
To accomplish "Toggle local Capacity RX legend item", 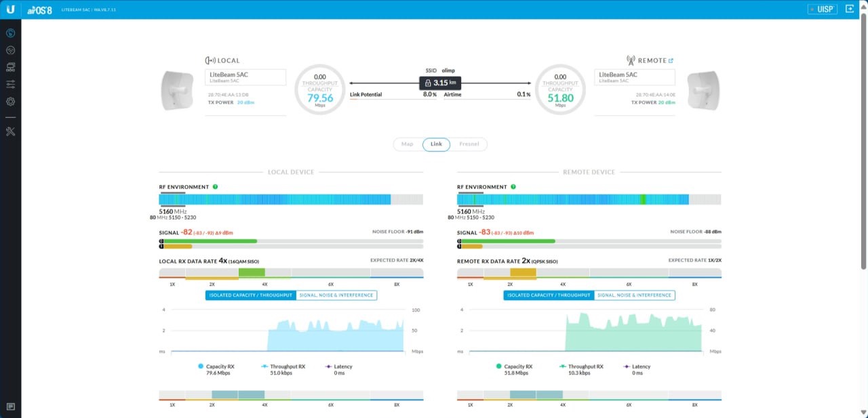I will pyautogui.click(x=216, y=369).
